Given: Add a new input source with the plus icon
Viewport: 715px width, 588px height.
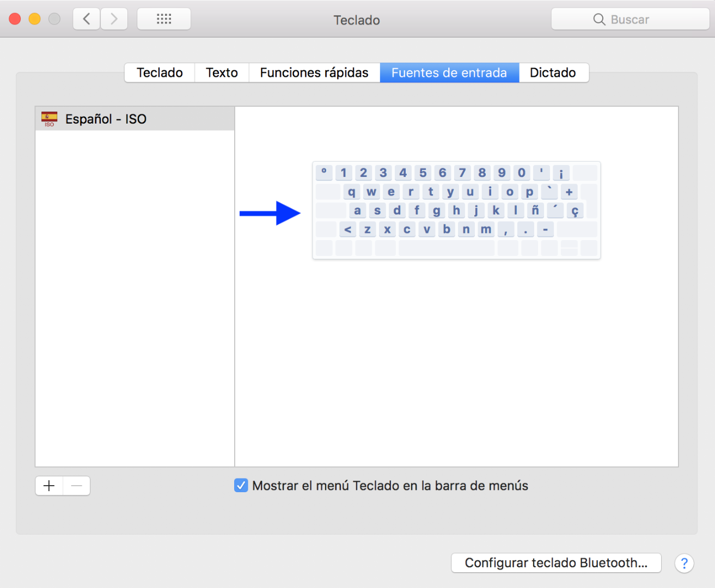Looking at the screenshot, I should [48, 486].
